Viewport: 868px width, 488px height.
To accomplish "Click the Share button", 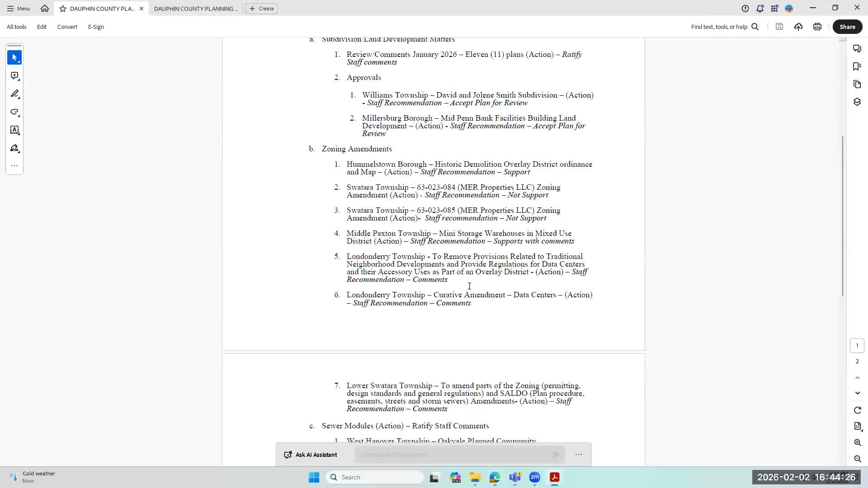I will 847,27.
